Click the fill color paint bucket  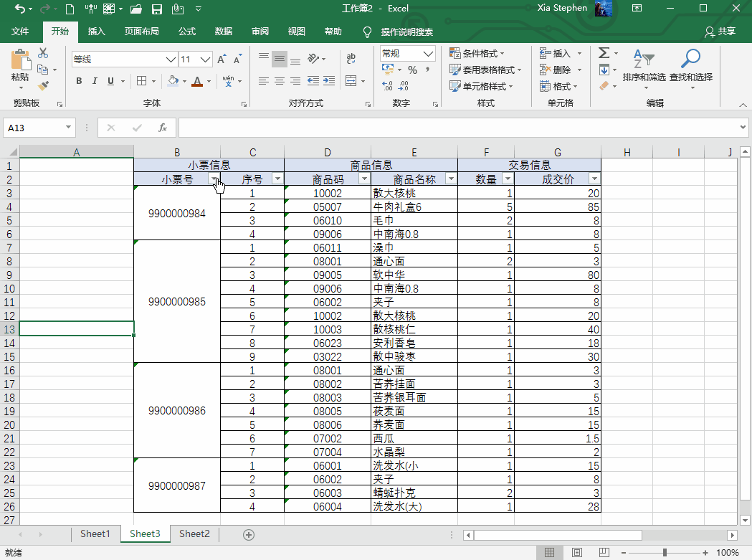coord(173,81)
